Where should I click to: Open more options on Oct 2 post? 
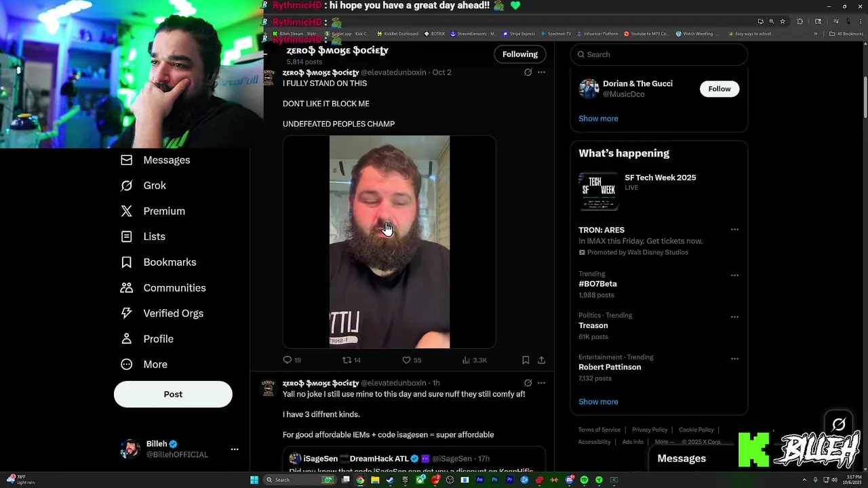click(541, 72)
